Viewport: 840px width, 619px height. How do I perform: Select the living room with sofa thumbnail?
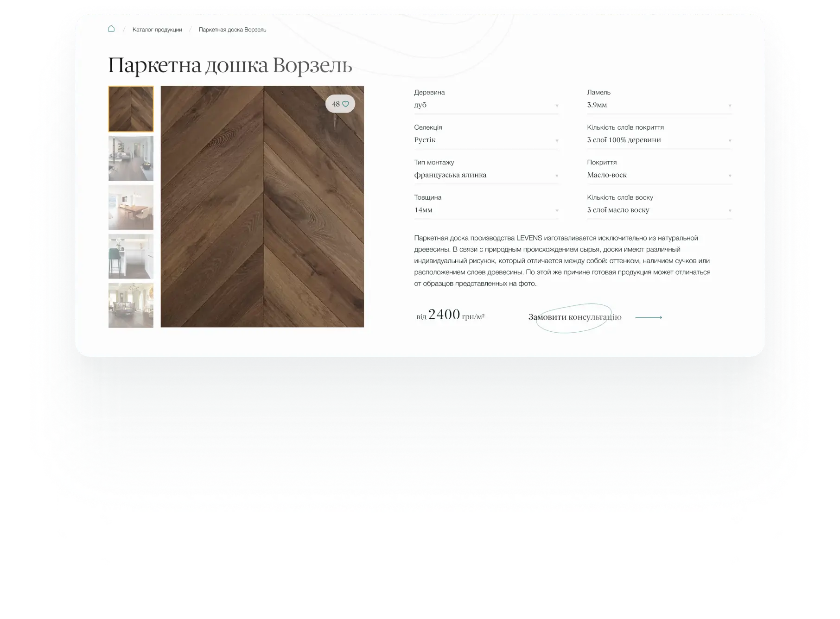tap(131, 158)
